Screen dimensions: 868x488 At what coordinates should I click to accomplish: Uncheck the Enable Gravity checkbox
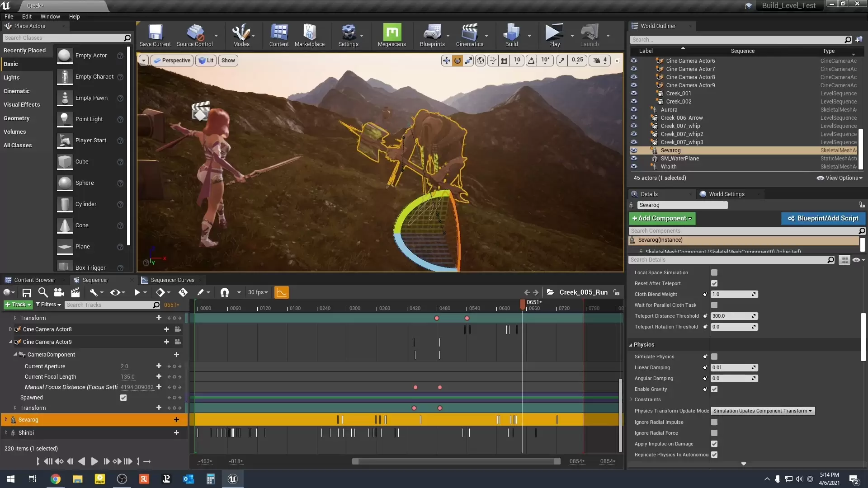coord(714,389)
